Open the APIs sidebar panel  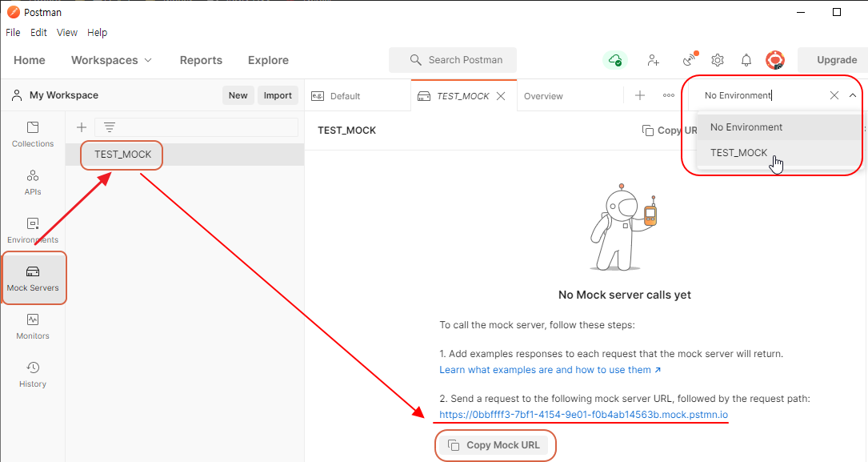tap(33, 183)
